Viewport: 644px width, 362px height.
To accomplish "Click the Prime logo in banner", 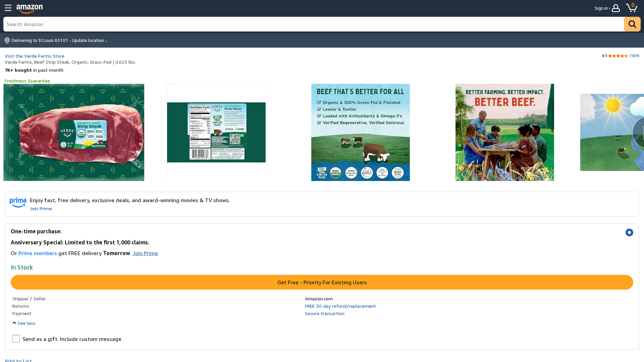I will 18,202.
